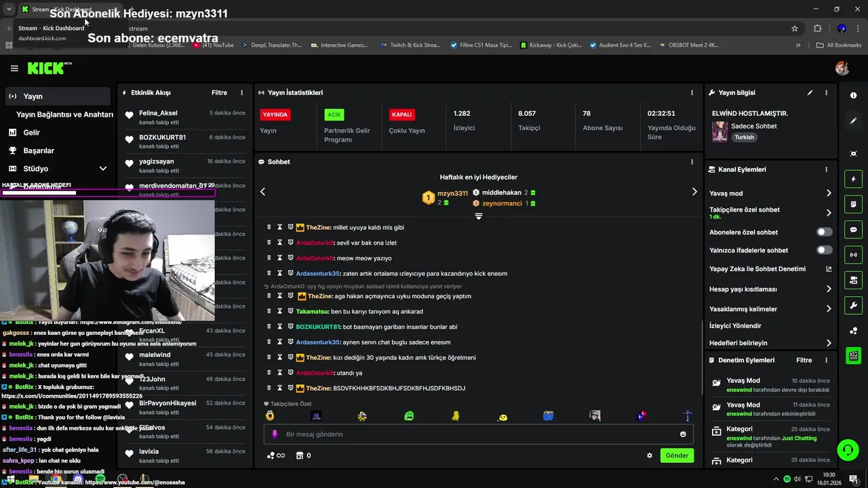Open browser extensions puzzle icon
The width and height of the screenshot is (868, 488).
click(x=817, y=28)
